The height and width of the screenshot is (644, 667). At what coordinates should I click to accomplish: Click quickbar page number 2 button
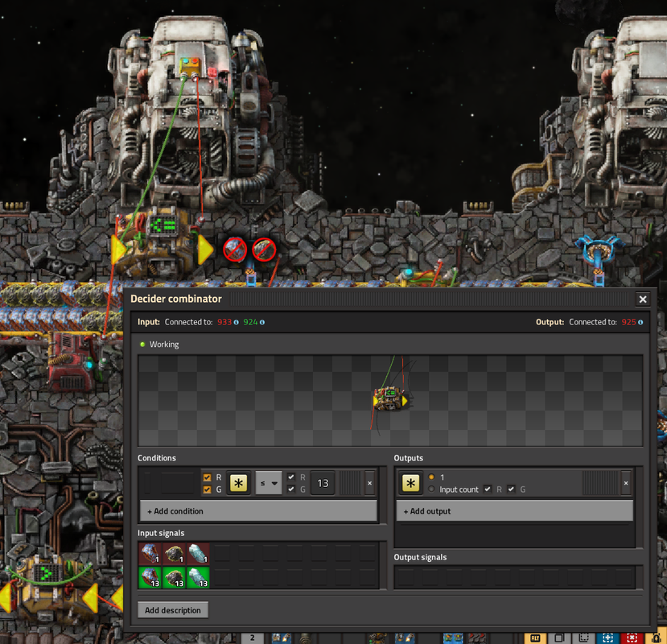click(x=253, y=638)
